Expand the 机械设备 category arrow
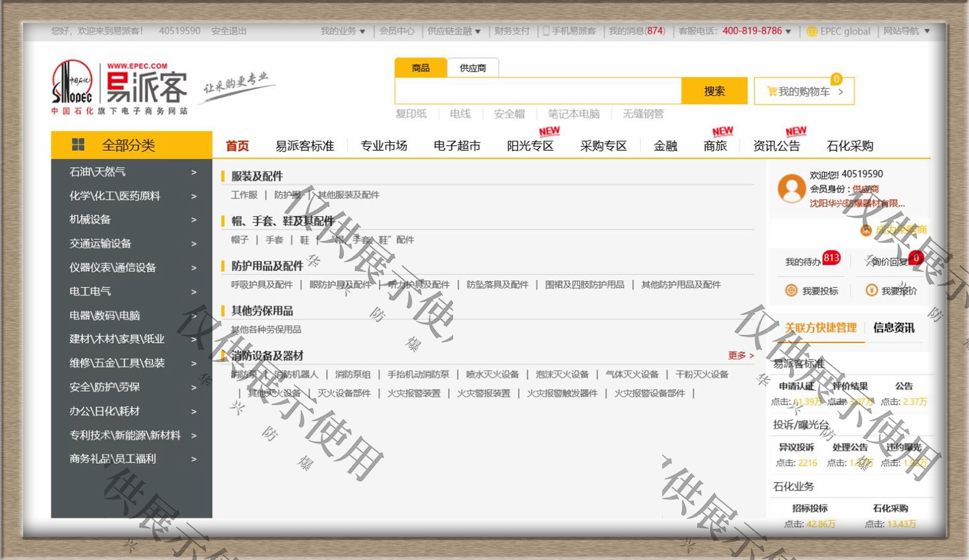969x560 pixels. (x=194, y=220)
